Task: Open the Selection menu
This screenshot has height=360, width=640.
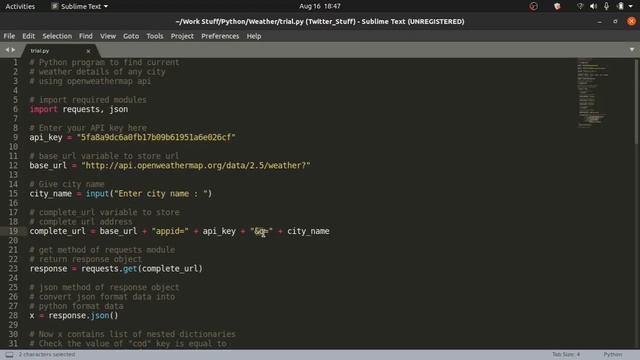Action: (57, 36)
